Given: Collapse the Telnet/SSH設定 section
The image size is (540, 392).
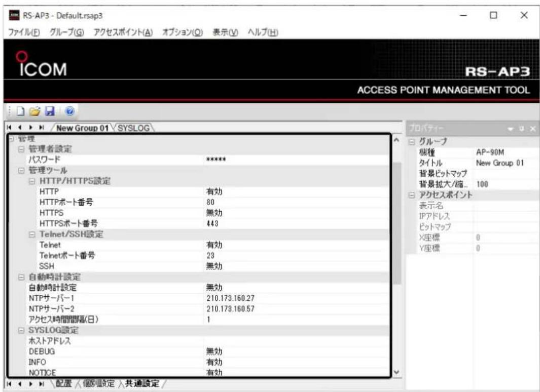Looking at the screenshot, I should [x=32, y=234].
